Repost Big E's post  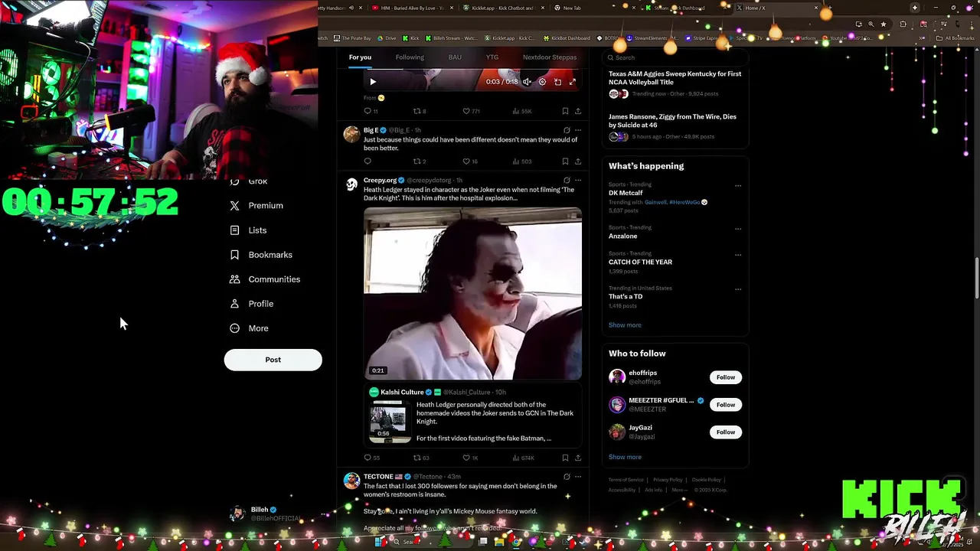pyautogui.click(x=420, y=161)
